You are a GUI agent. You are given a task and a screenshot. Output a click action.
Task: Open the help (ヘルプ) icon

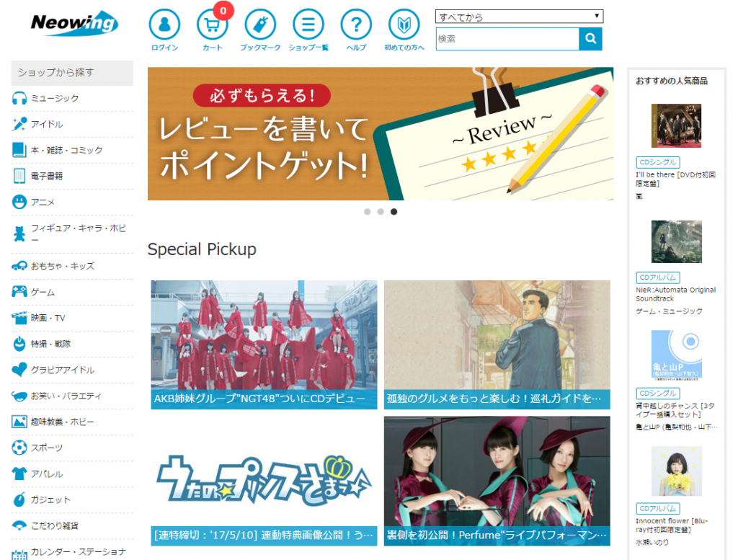point(356,25)
